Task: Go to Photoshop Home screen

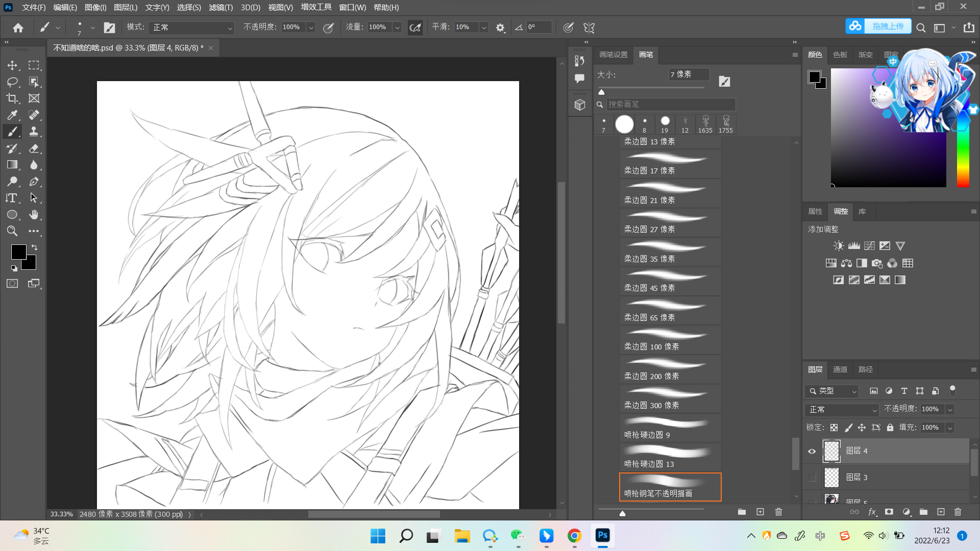Action: pos(18,28)
